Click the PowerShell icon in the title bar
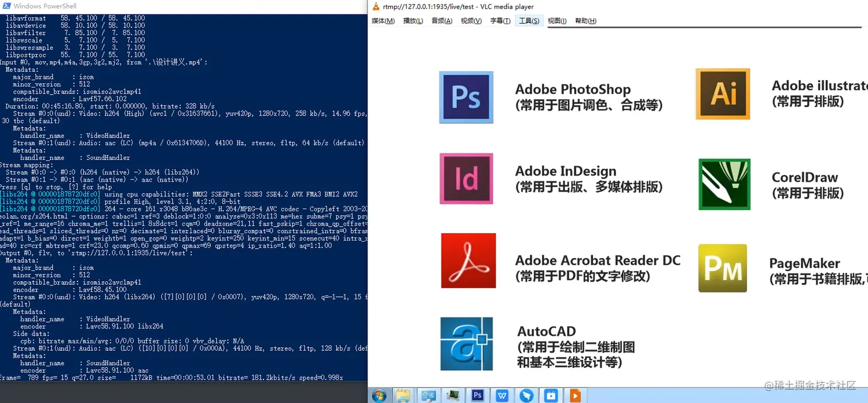 (x=5, y=6)
